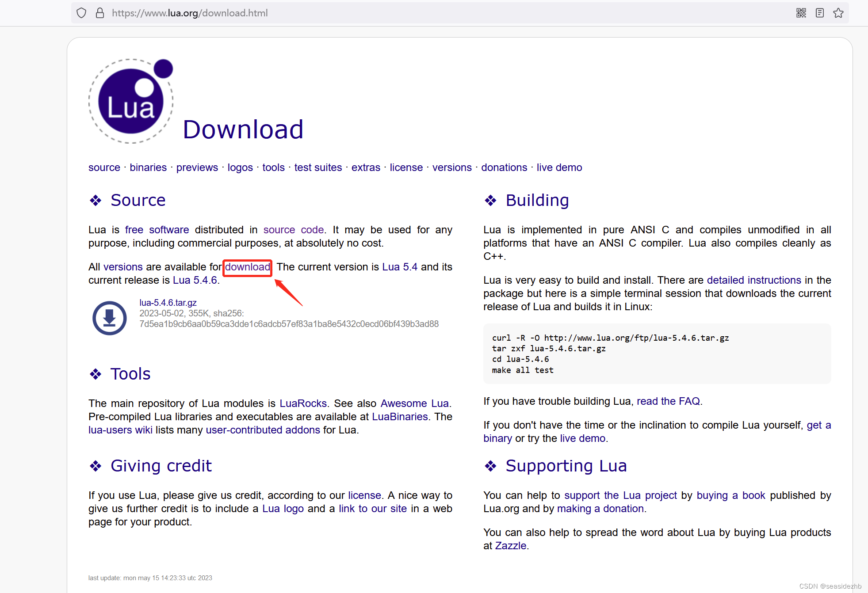
Task: Open the lua-users wiki link
Action: tap(120, 430)
